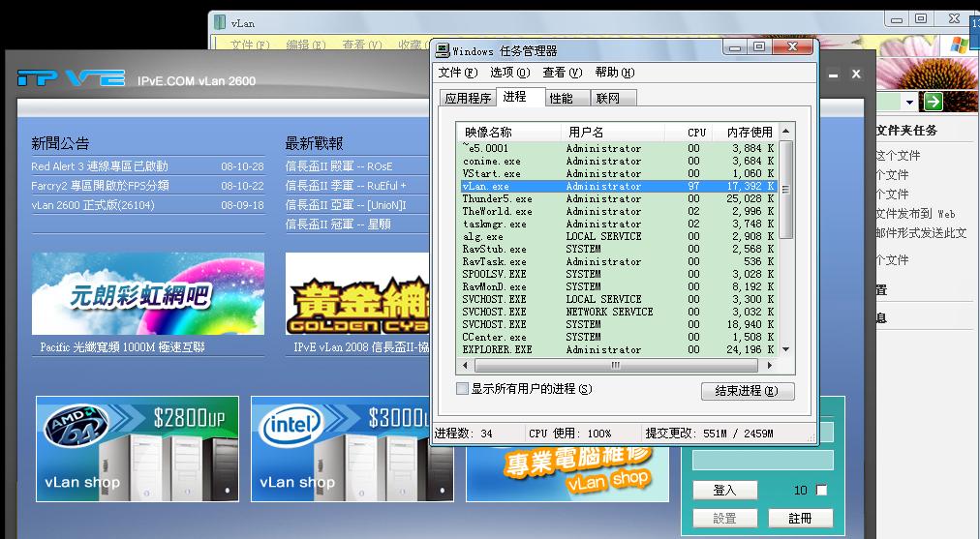Click the password field above 登入 button
Viewport: 980px width, 539px height.
762,461
